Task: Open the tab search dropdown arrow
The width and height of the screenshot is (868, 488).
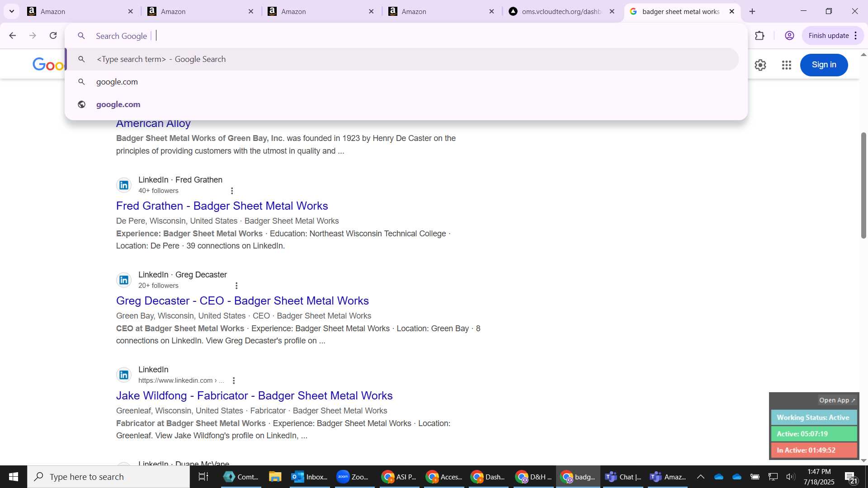Action: [x=12, y=11]
